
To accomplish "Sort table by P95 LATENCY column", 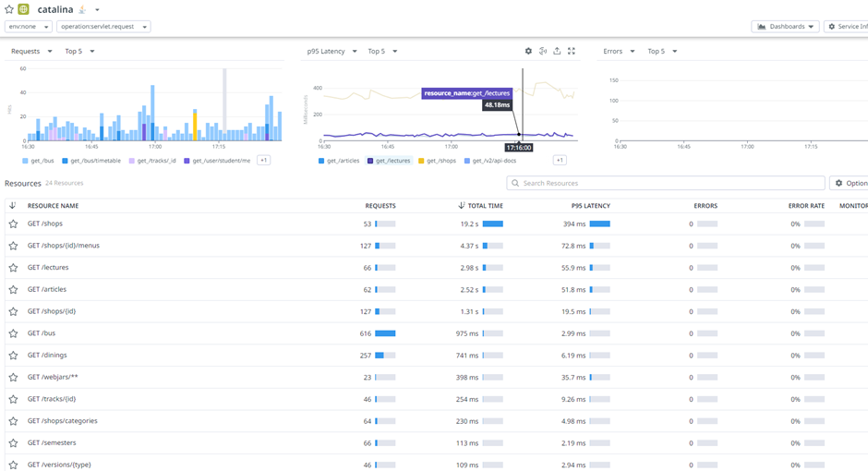I will coord(591,206).
